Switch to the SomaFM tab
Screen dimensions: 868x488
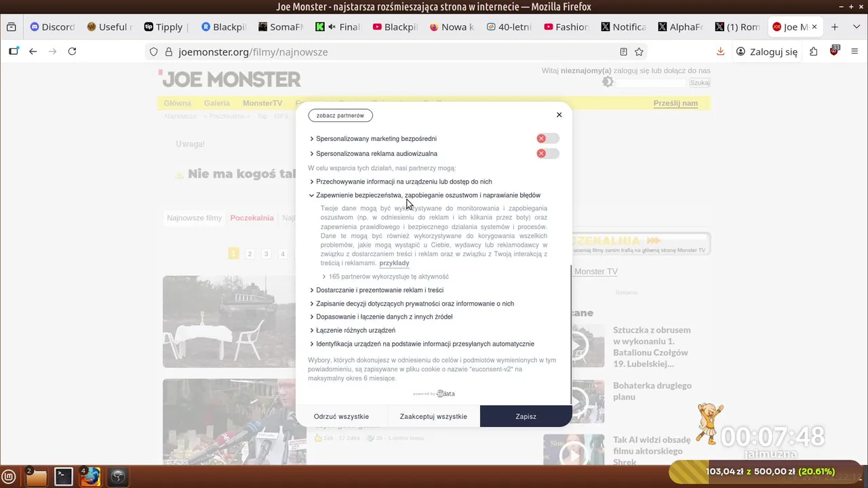coord(280,27)
